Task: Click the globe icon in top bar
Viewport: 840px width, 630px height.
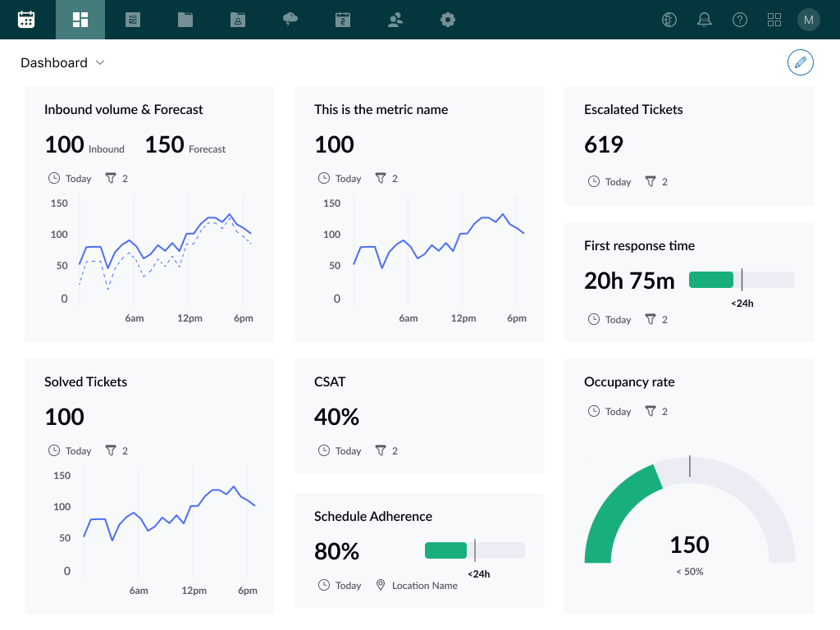Action: 669,20
